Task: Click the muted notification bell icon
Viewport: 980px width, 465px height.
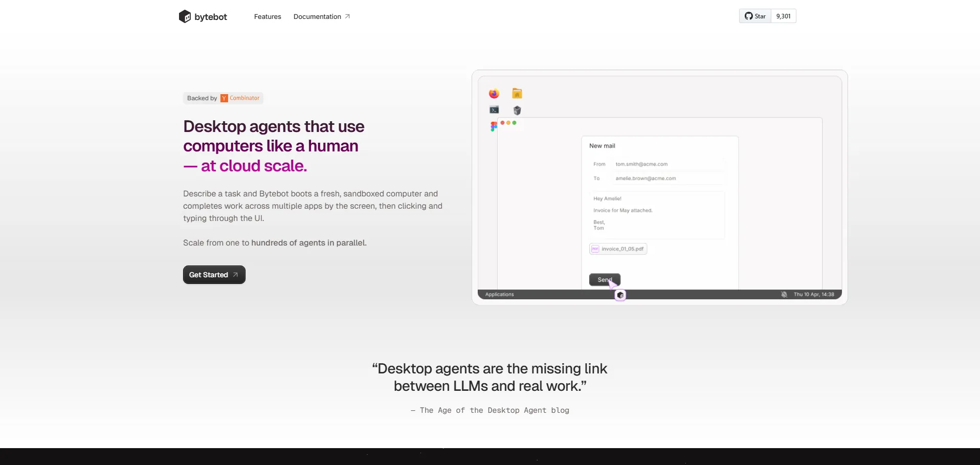Action: click(x=784, y=295)
